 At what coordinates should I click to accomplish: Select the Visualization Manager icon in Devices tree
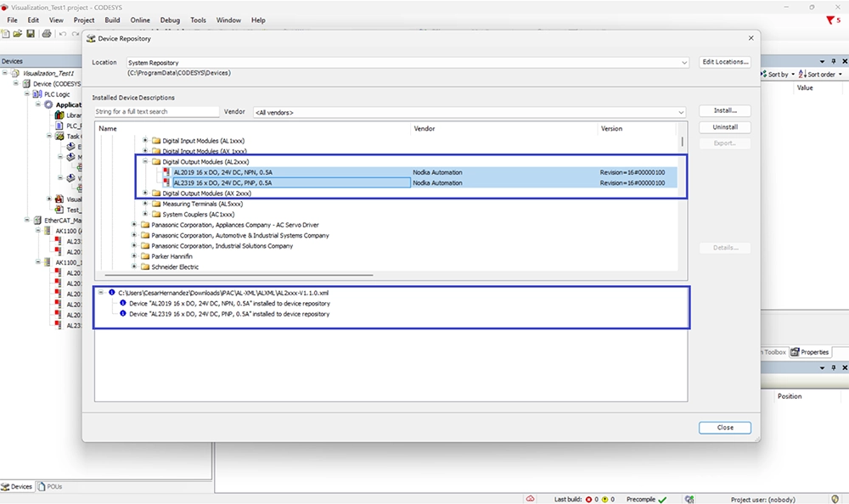point(59,199)
